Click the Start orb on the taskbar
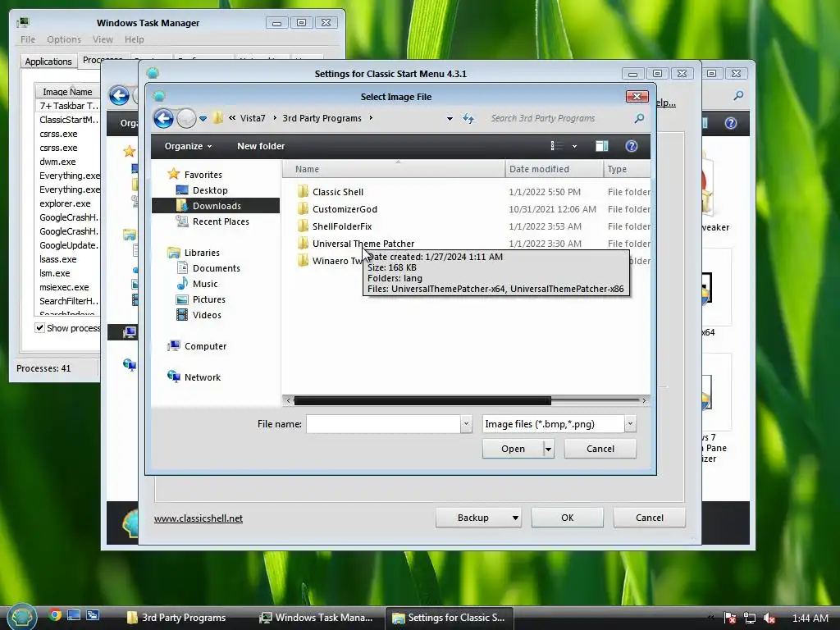The height and width of the screenshot is (630, 840). [21, 617]
